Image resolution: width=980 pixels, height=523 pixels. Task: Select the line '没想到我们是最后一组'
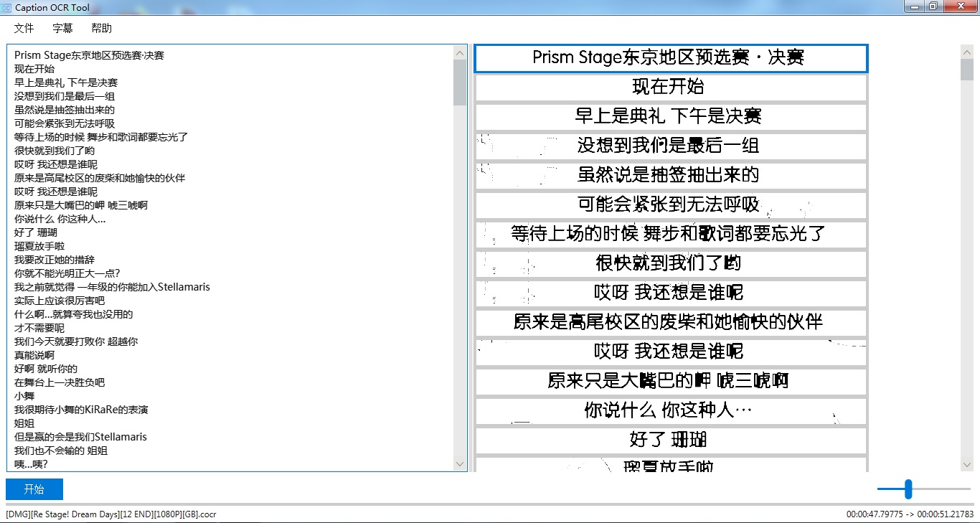(x=65, y=96)
